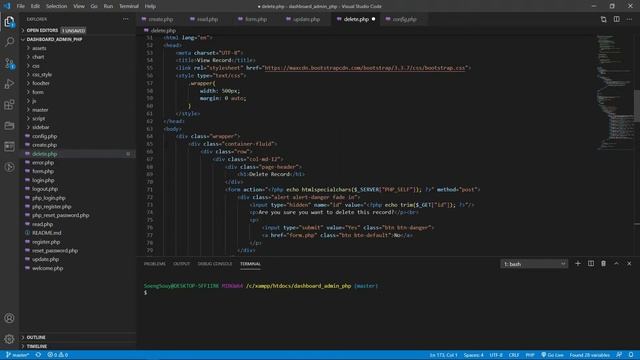This screenshot has width=640, height=360.
Task: Open the Help menu
Action: (x=150, y=6)
